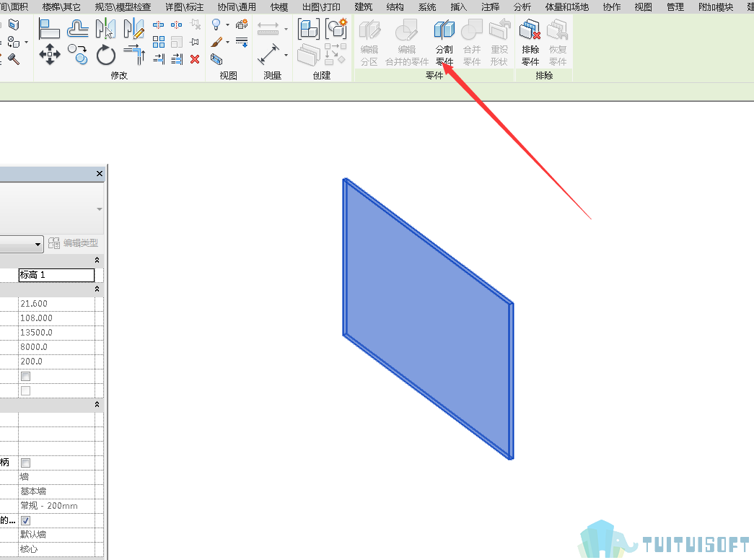Open the Measure tool dropdown arrow

point(286,30)
